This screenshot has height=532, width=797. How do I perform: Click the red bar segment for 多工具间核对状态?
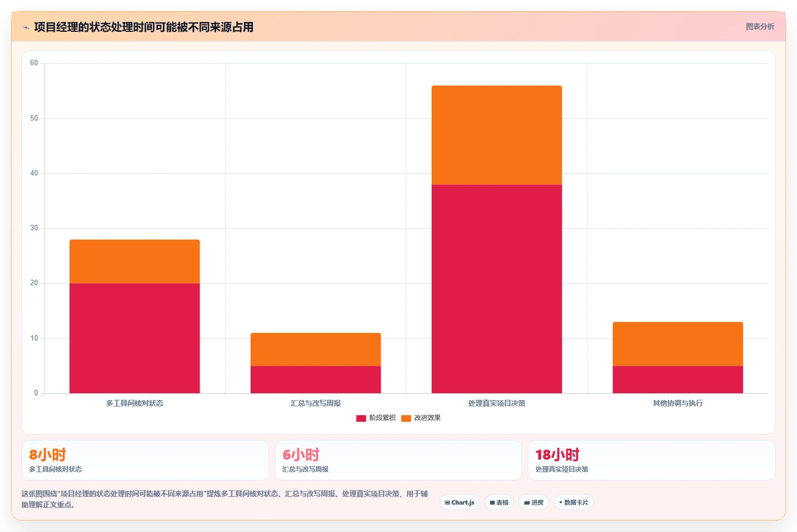coord(134,338)
